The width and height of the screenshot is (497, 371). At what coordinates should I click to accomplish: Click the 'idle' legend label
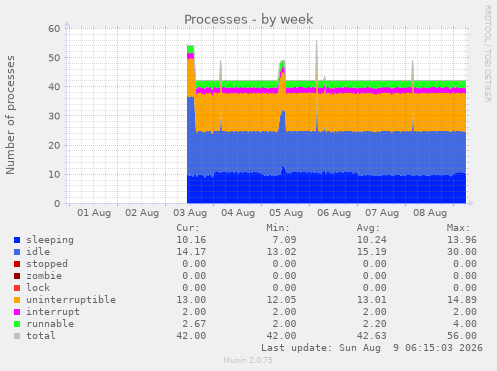(38, 252)
